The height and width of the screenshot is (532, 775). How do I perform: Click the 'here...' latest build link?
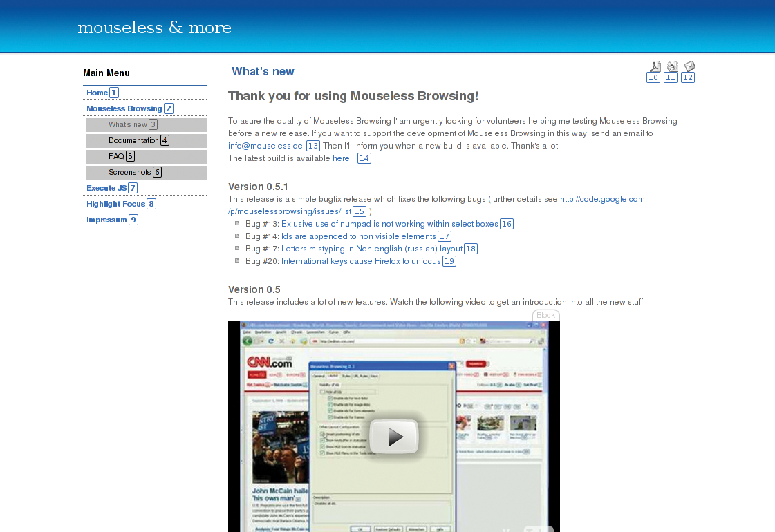click(x=344, y=158)
